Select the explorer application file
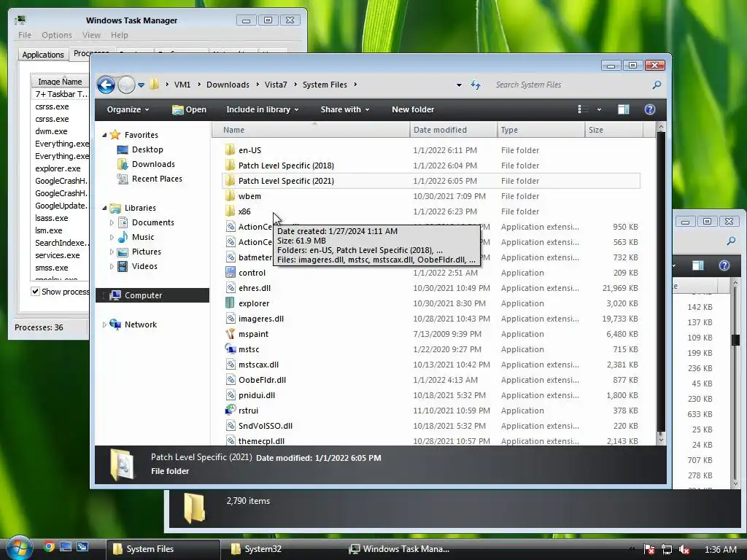The height and width of the screenshot is (560, 747). [x=431, y=303]
